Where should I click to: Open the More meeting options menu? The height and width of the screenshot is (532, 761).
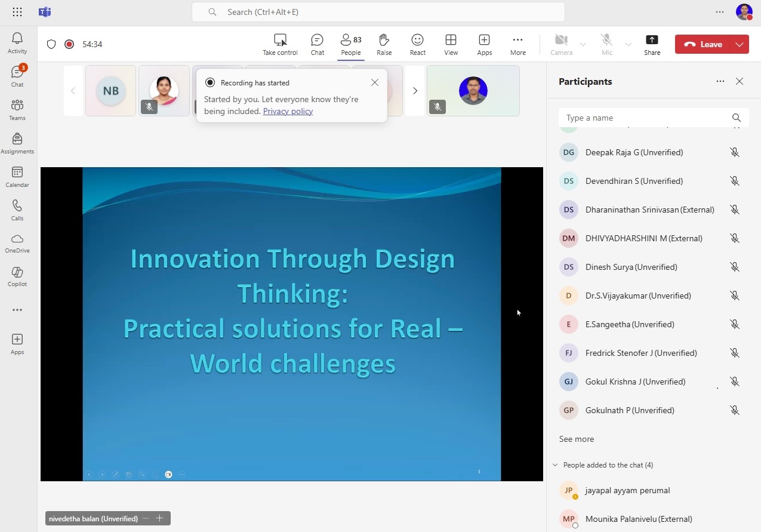point(517,44)
